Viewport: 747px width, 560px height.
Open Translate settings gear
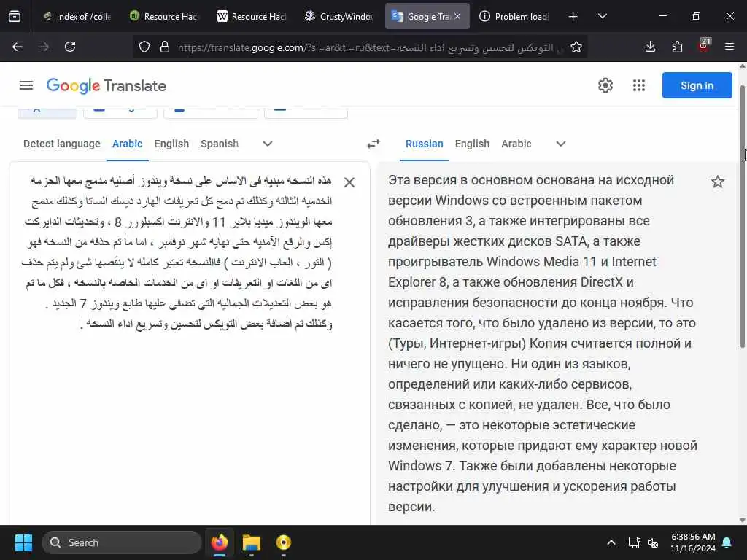[605, 86]
